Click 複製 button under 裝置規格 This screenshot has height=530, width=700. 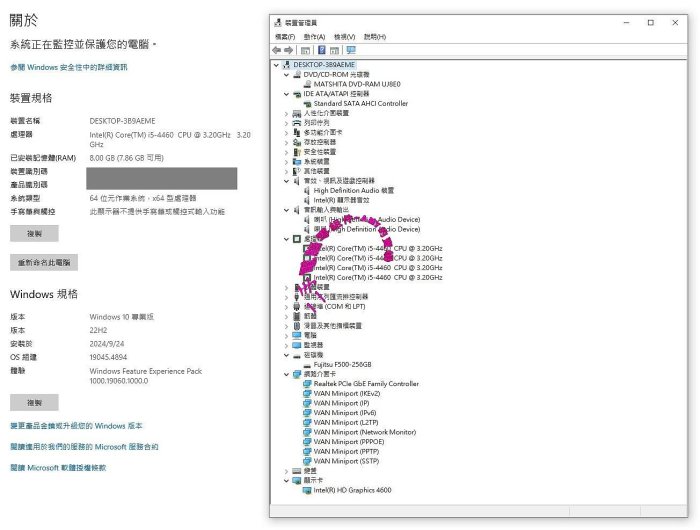pyautogui.click(x=34, y=233)
